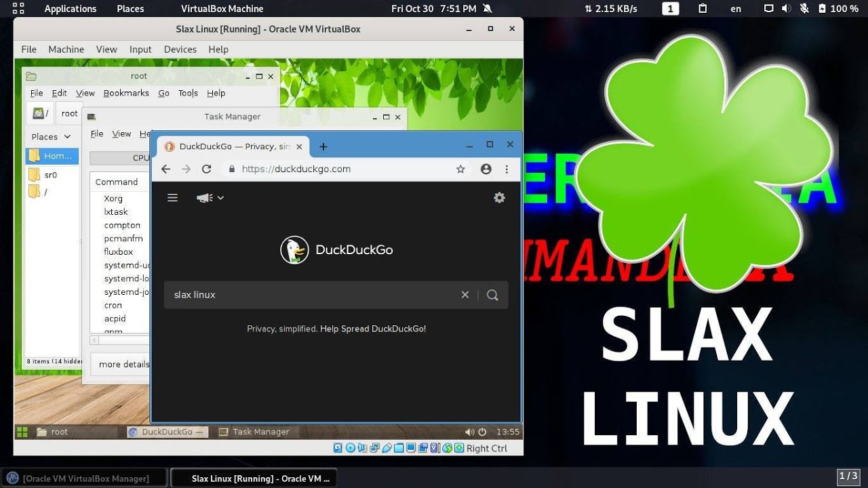This screenshot has width=868, height=488.
Task: Open Oracle VM VirtualBox Manager taskbar entry
Action: coord(84,479)
